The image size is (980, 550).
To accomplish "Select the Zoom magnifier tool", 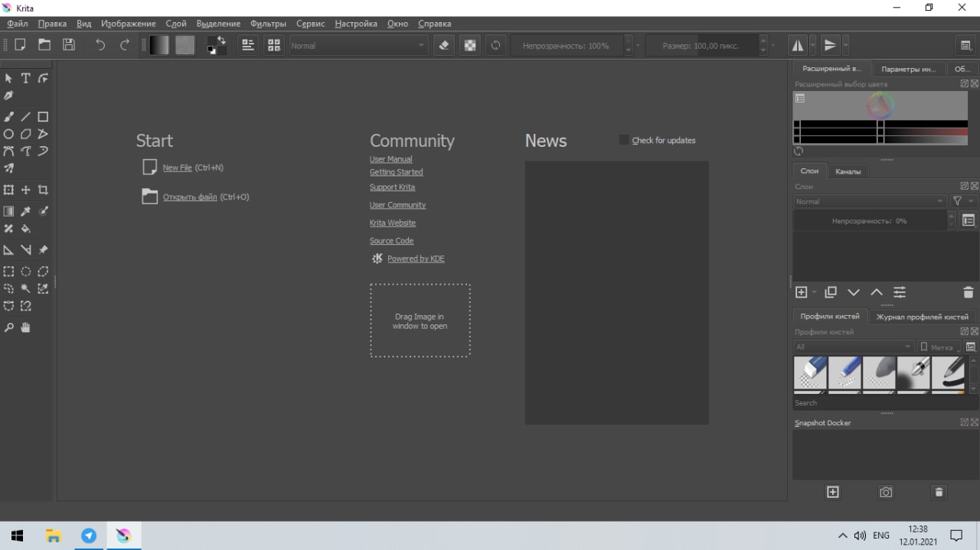I will point(8,327).
